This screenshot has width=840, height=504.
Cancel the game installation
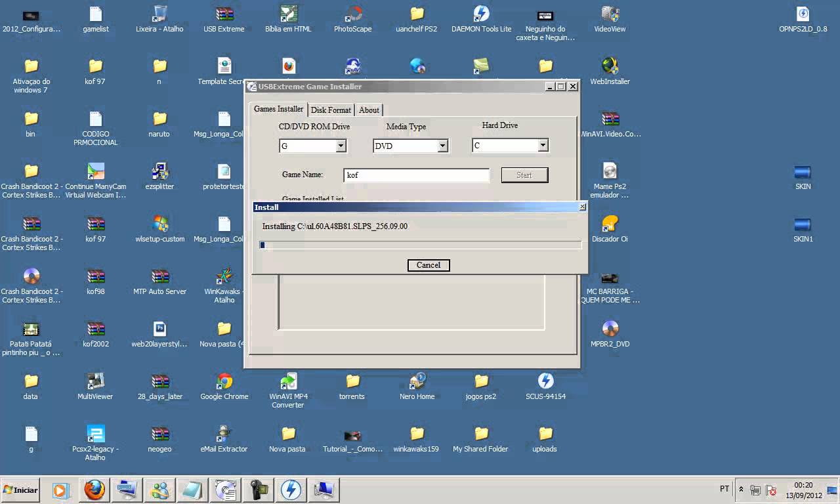(x=429, y=265)
